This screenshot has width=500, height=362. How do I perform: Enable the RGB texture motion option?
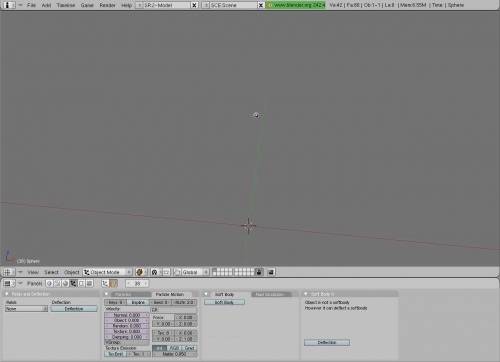(174, 348)
